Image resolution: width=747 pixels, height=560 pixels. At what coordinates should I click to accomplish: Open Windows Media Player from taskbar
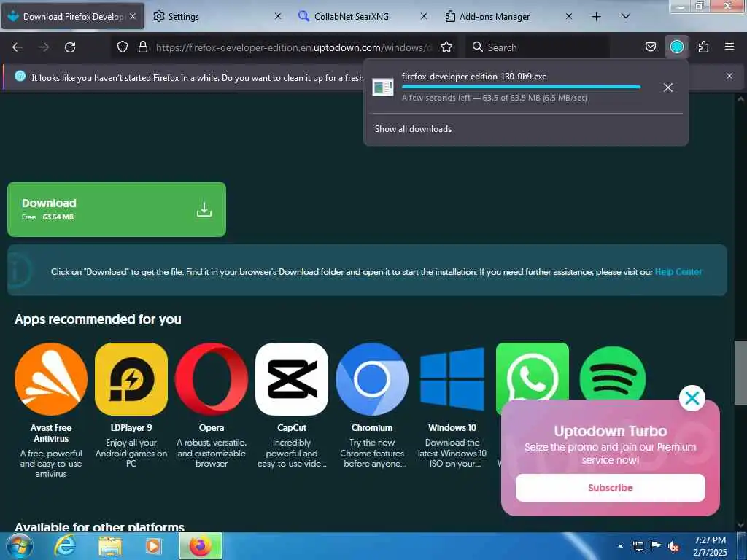point(153,546)
